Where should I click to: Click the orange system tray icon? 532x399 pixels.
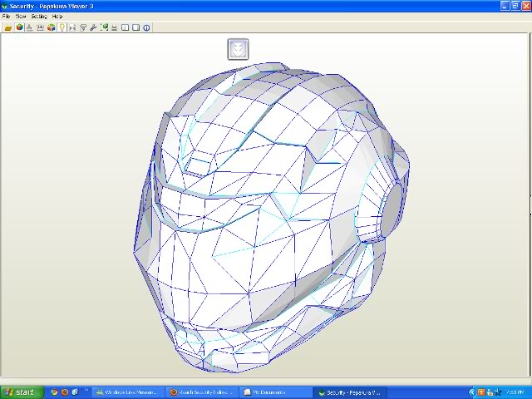click(481, 392)
